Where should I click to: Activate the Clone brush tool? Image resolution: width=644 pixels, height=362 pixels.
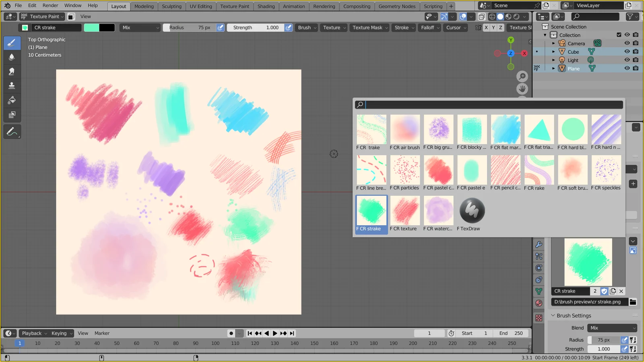tap(12, 85)
